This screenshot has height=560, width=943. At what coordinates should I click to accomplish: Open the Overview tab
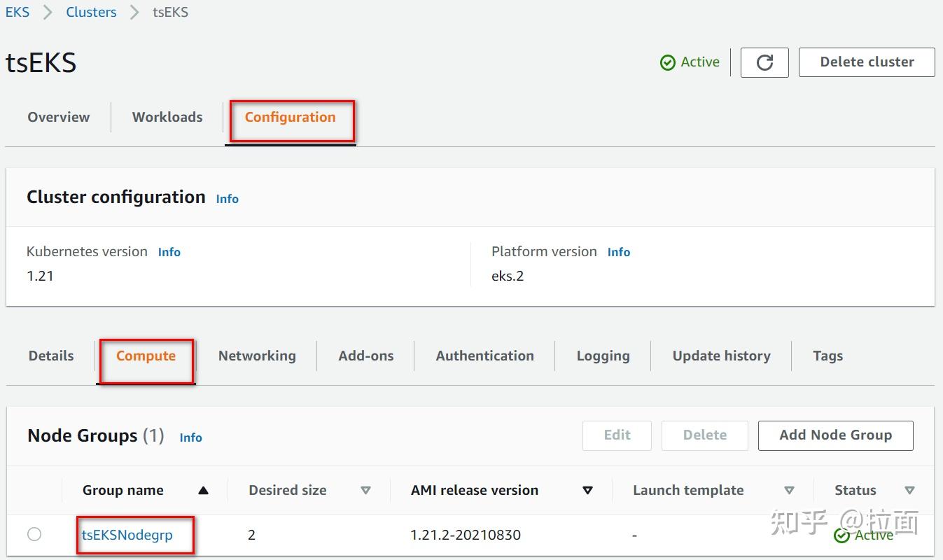pos(59,118)
